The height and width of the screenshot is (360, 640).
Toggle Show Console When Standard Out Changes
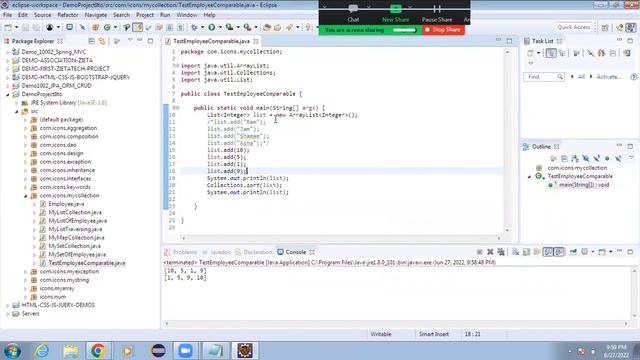548,252
